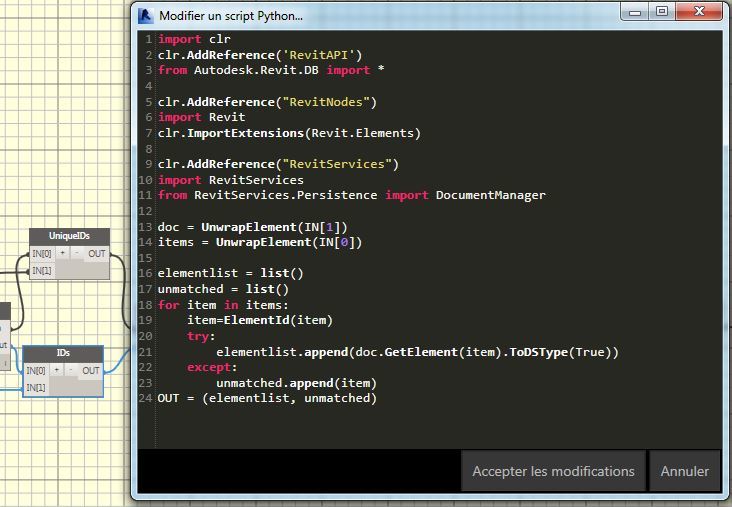
Task: Add input port on UniqueIDs node
Action: pos(63,254)
